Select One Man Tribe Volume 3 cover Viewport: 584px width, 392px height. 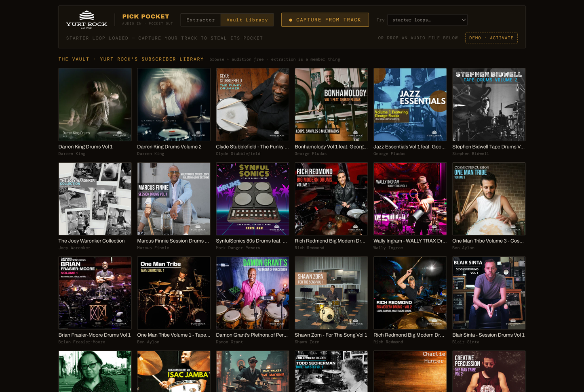coord(489,199)
